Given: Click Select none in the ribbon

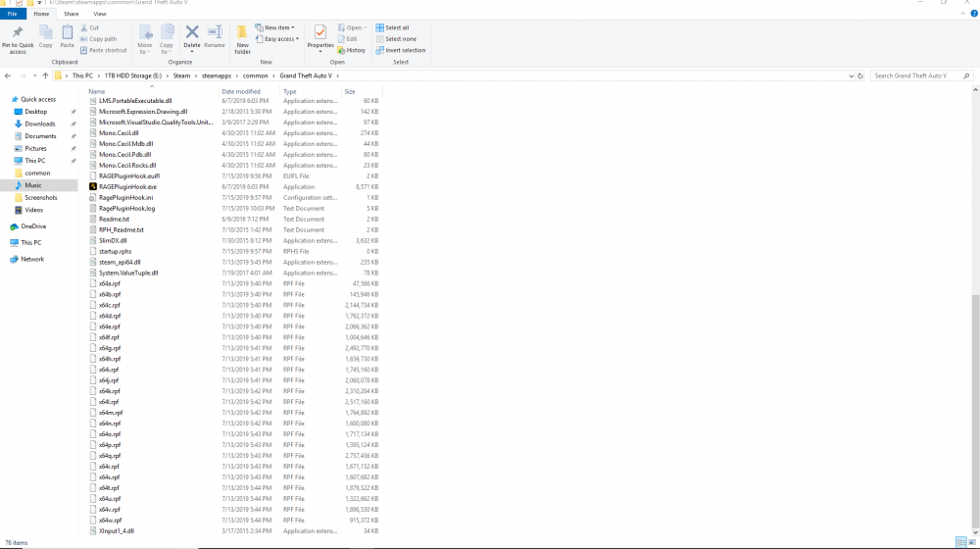Looking at the screenshot, I should click(x=396, y=39).
